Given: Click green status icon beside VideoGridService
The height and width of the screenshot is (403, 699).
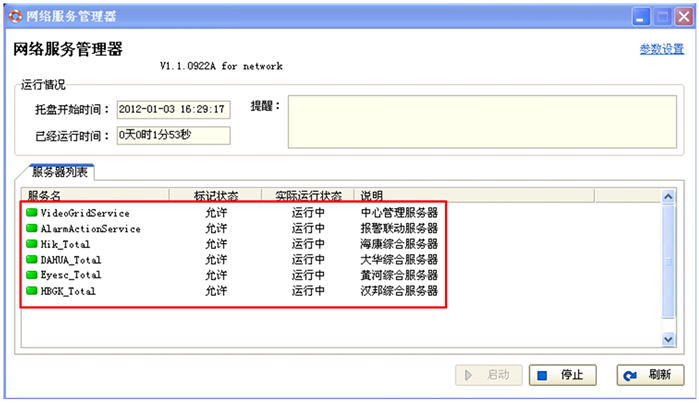Looking at the screenshot, I should [32, 213].
